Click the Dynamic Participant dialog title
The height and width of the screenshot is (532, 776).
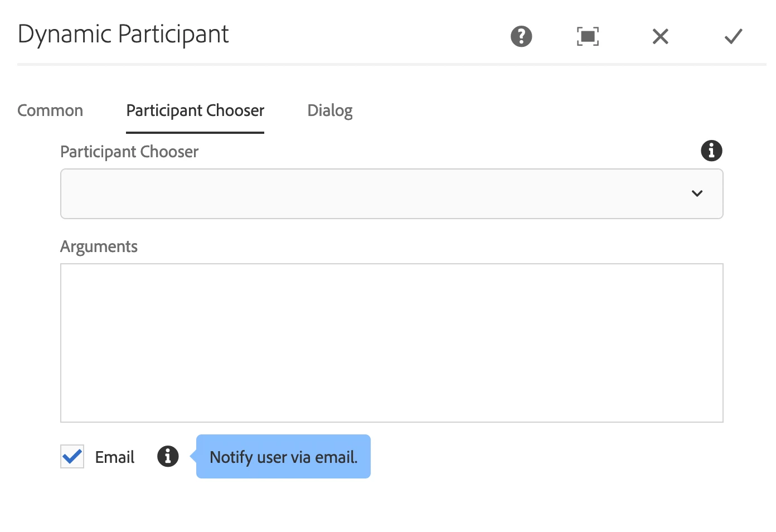click(x=123, y=35)
